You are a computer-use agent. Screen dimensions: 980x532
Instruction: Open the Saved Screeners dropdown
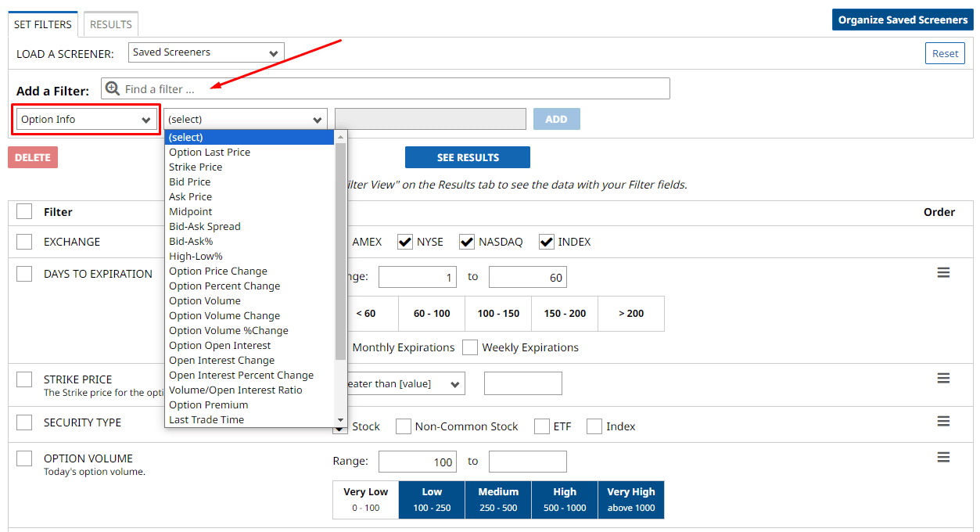point(206,52)
